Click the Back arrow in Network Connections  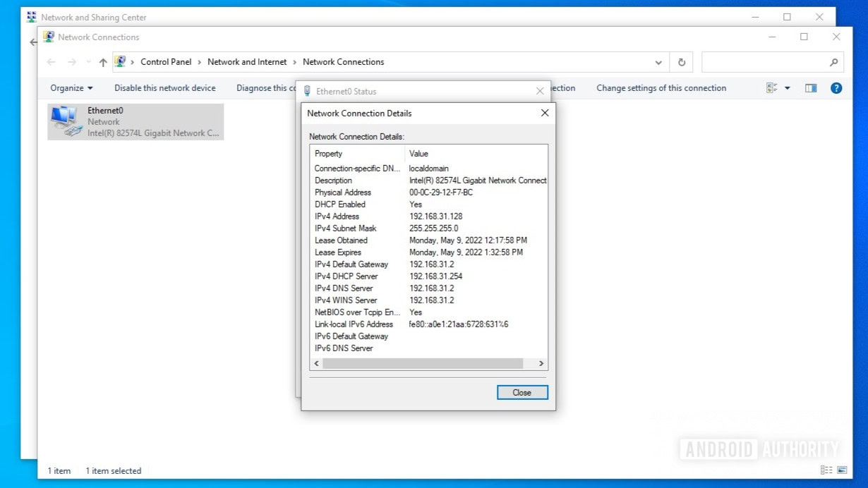coord(51,62)
